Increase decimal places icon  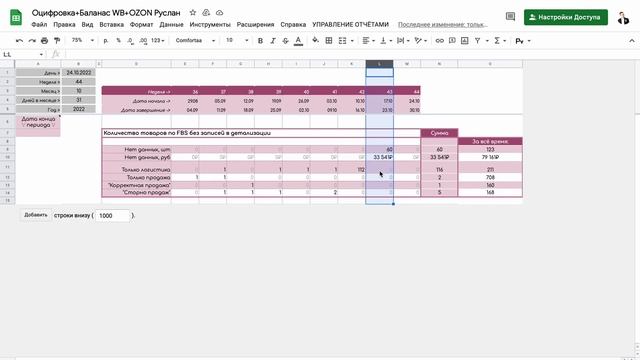[x=143, y=40]
